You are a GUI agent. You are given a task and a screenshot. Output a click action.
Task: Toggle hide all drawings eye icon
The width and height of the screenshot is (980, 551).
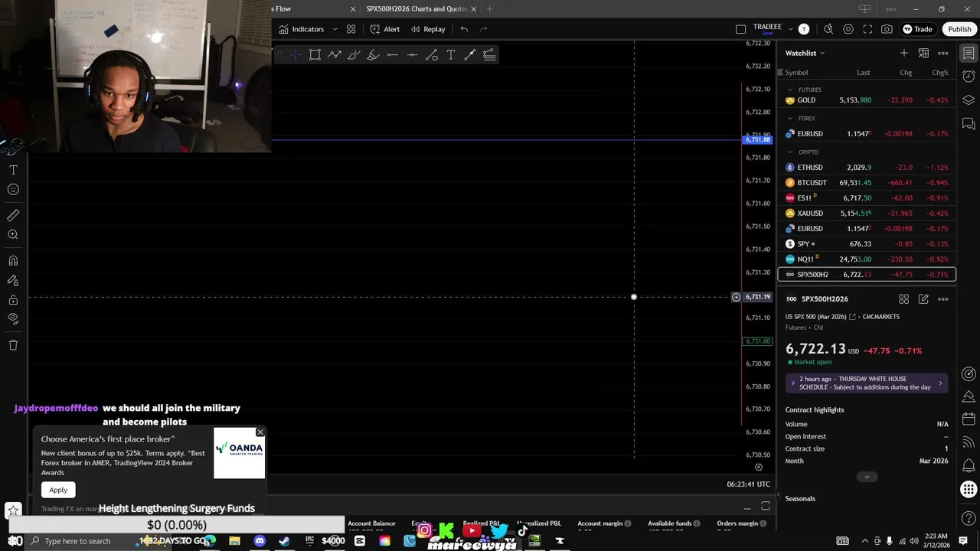13,318
